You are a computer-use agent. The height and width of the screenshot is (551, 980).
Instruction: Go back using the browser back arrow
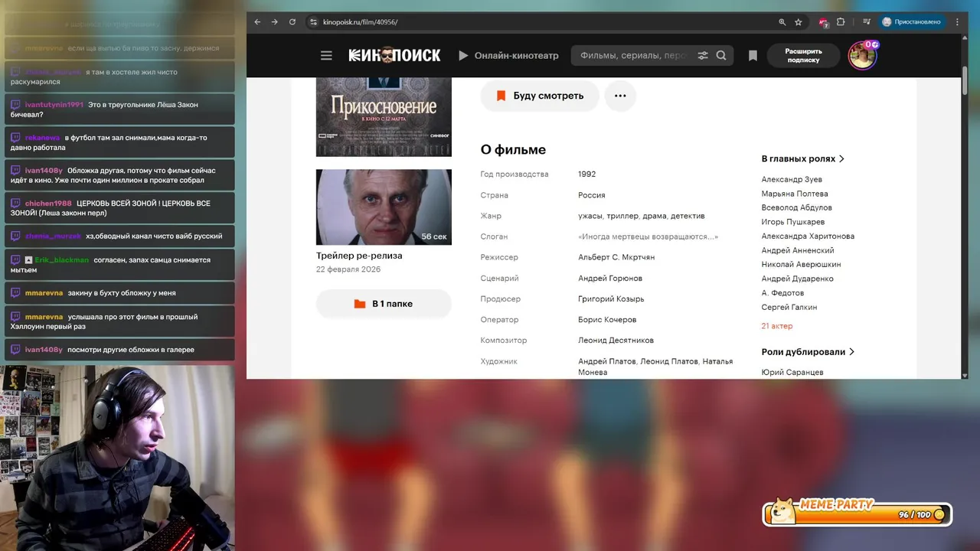click(257, 22)
